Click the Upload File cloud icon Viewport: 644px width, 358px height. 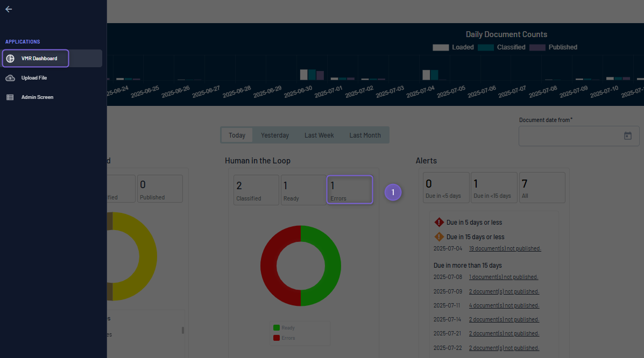10,78
